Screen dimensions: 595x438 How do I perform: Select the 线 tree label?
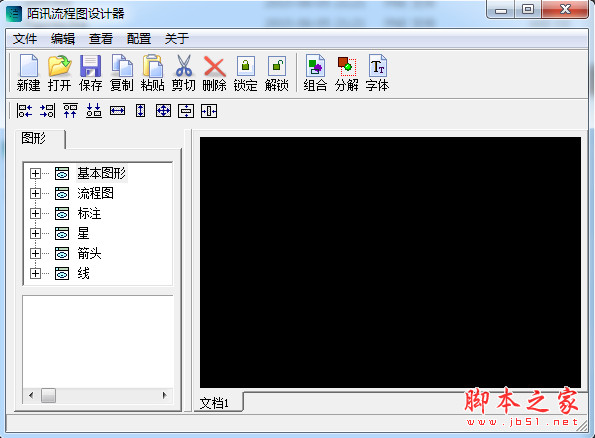point(83,273)
